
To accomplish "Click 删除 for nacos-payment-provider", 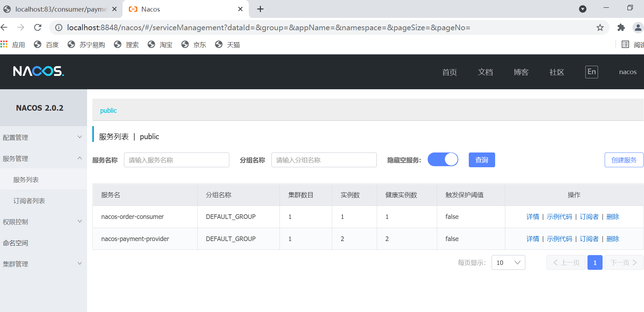I will pos(613,239).
